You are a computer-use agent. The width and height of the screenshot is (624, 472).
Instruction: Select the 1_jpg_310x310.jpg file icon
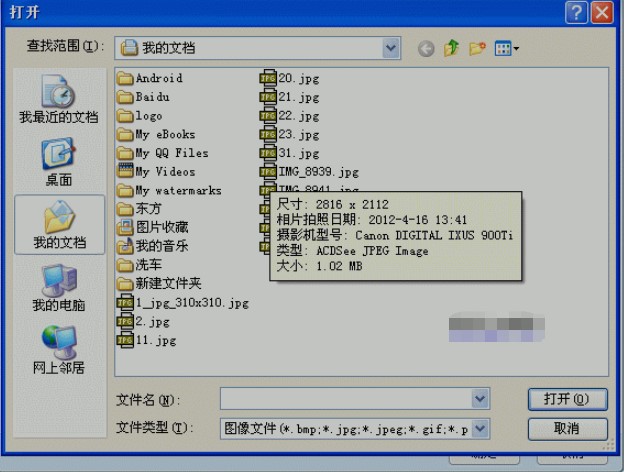(x=125, y=303)
